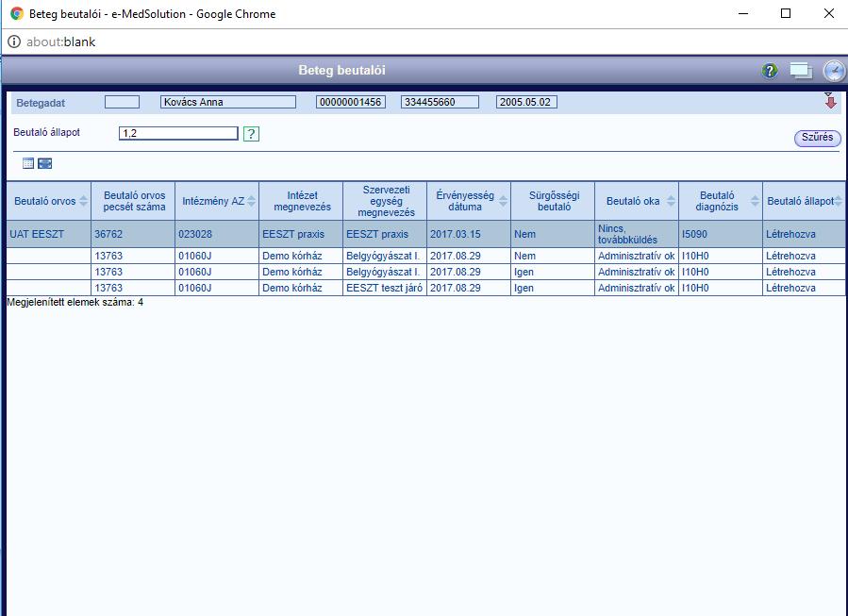Viewport: 848px width, 616px height.
Task: Sort by Érvényesség dátuma column arrows
Action: click(503, 201)
